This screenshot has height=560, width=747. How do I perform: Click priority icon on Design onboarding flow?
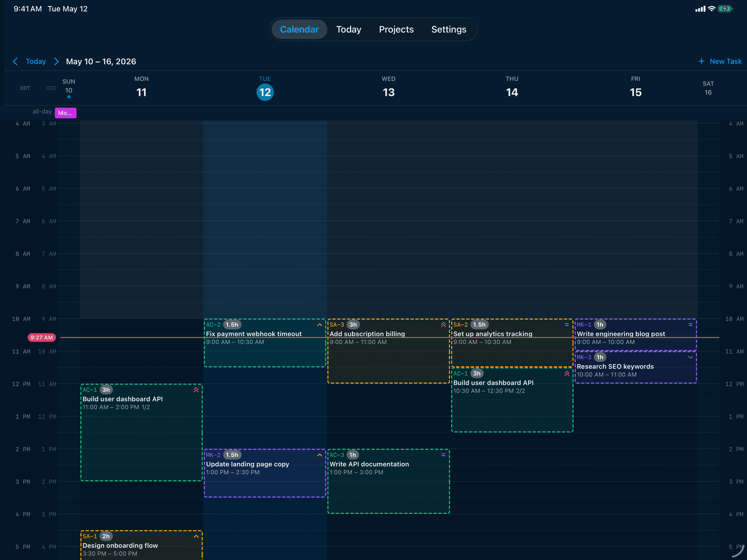(196, 536)
